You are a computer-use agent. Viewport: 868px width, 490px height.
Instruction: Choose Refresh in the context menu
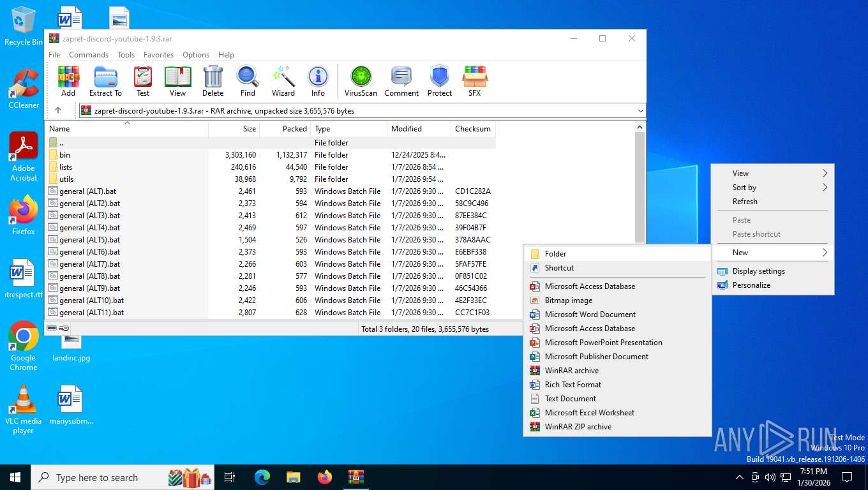coord(773,202)
